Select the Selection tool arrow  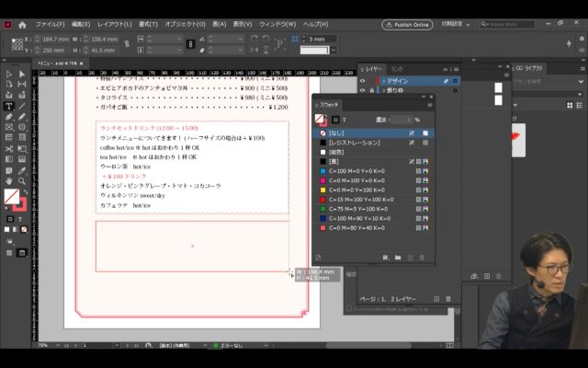click(9, 74)
